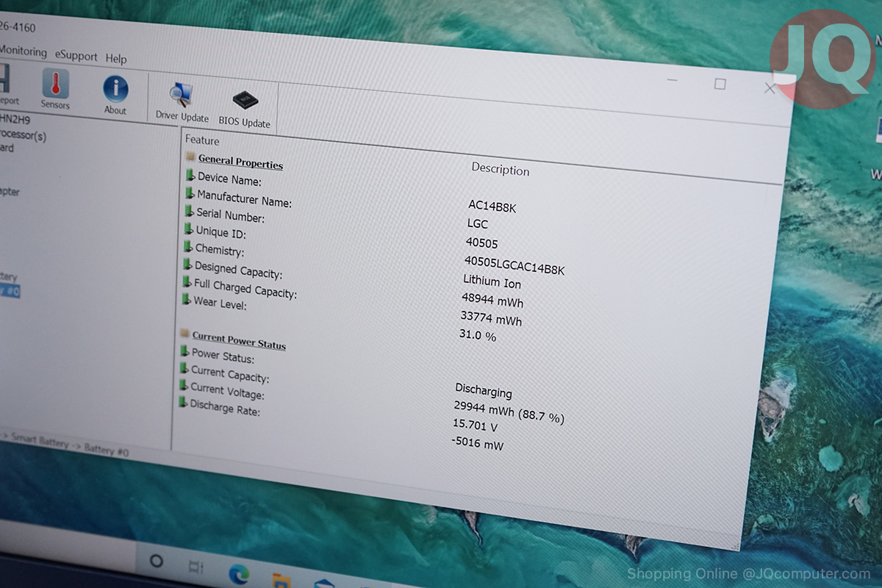Click the Smart Battery status bar path
This screenshot has height=588, width=882.
[x=64, y=445]
